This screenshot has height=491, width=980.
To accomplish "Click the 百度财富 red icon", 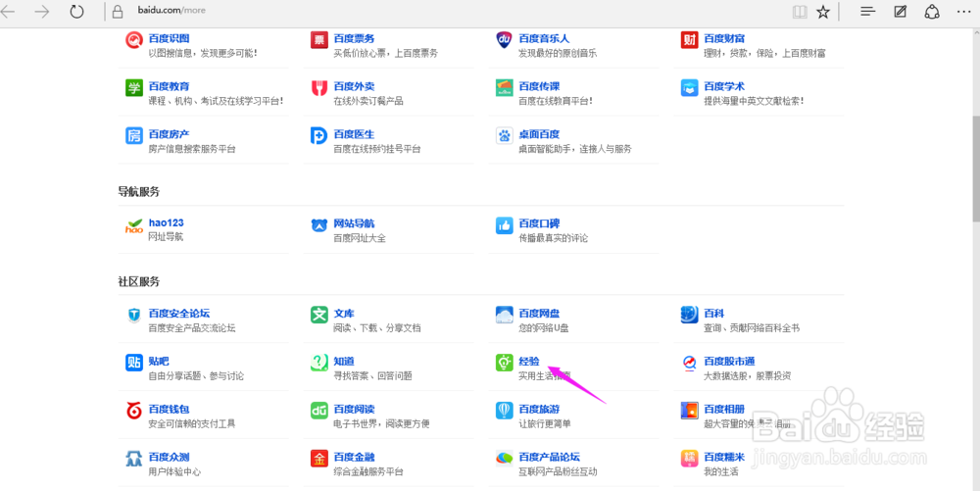I will pos(689,40).
